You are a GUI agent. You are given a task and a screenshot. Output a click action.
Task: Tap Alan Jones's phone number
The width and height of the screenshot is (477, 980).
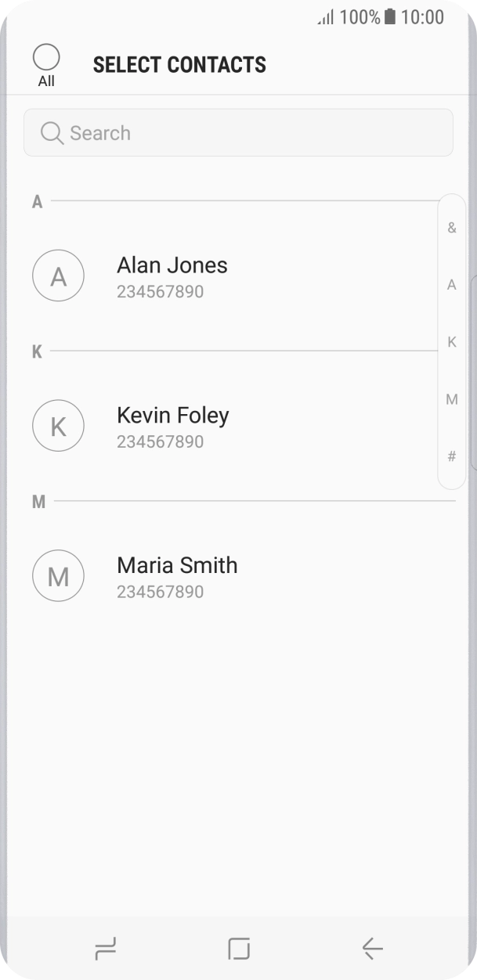(161, 292)
